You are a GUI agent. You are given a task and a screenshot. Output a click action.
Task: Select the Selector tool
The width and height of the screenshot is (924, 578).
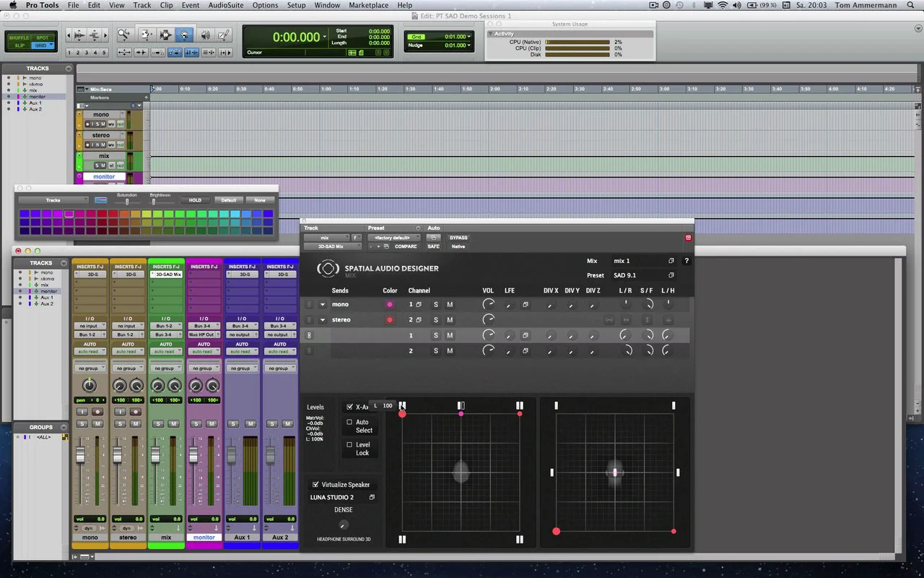point(165,35)
